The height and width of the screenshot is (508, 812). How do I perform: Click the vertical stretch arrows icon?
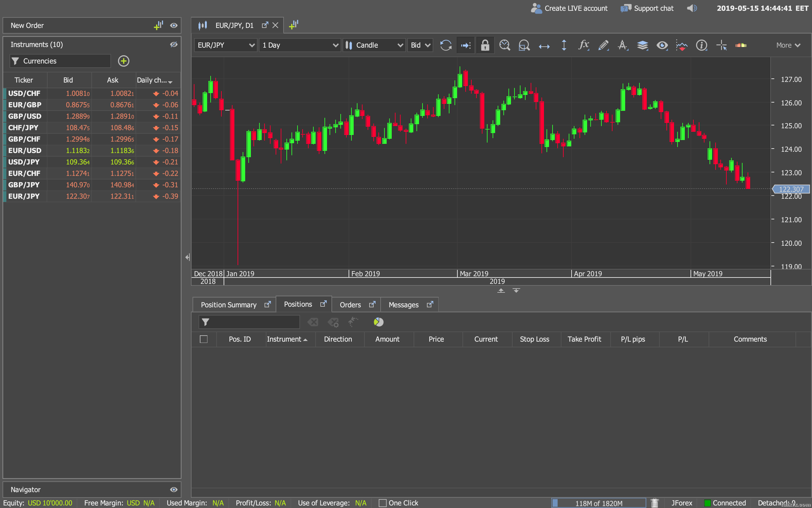[x=564, y=45]
